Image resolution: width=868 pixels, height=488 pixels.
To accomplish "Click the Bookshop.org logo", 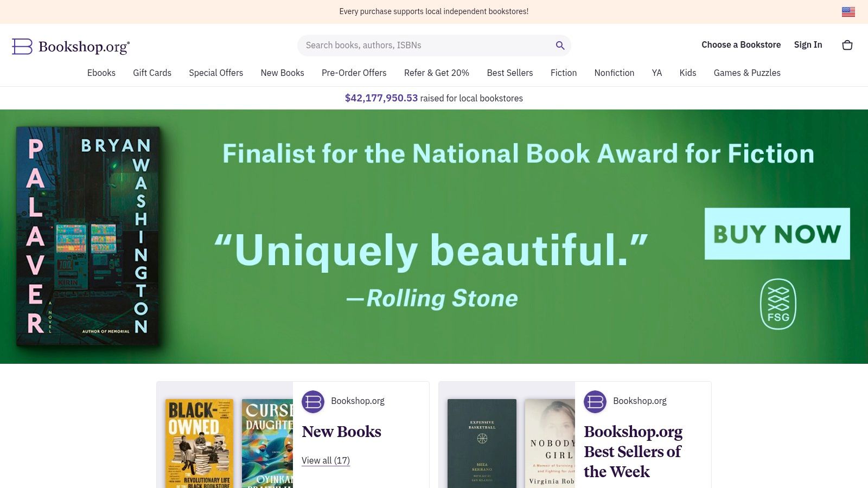I will coord(71,47).
